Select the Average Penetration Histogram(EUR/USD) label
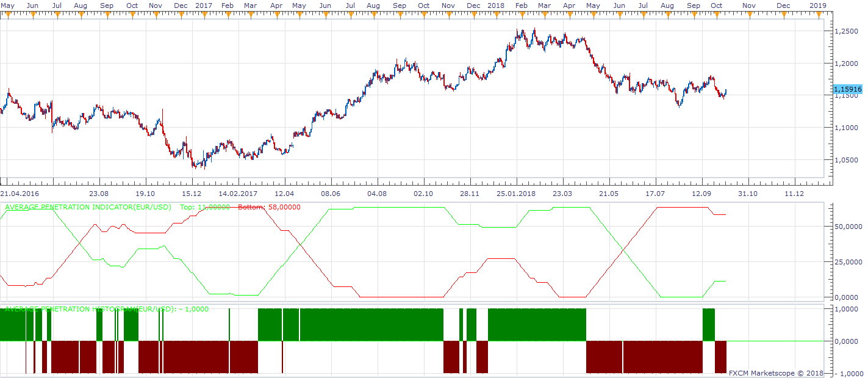868x378 pixels. coord(90,309)
